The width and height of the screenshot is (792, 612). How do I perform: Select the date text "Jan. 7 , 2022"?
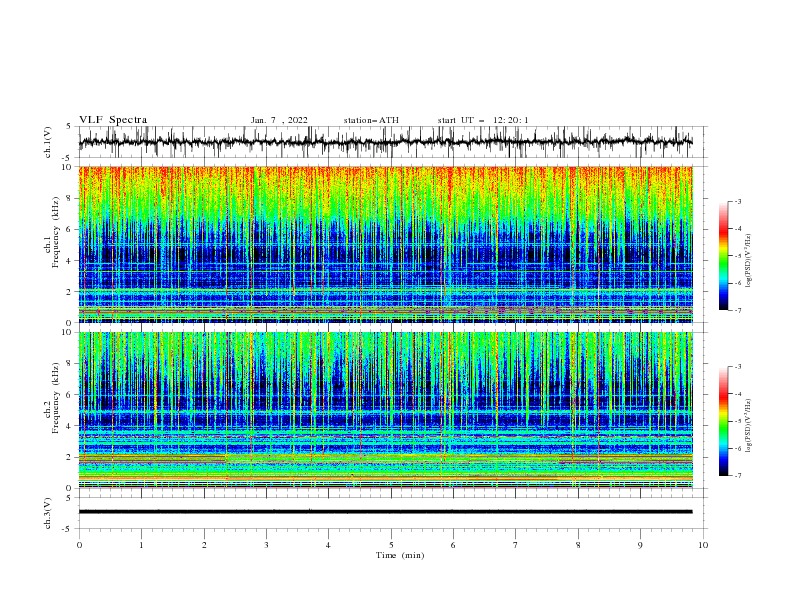[279, 120]
